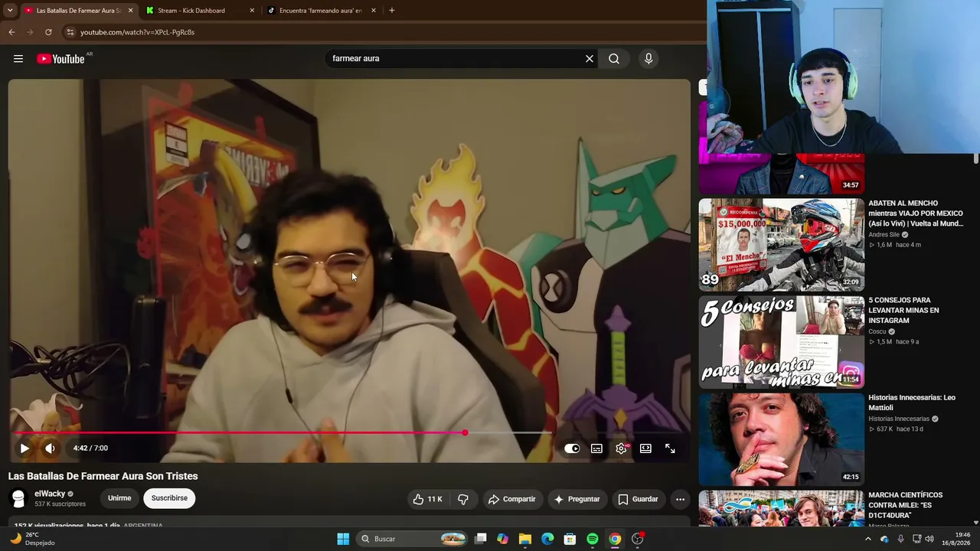Play the paused video
Viewport: 980px width, 551px height.
(24, 448)
